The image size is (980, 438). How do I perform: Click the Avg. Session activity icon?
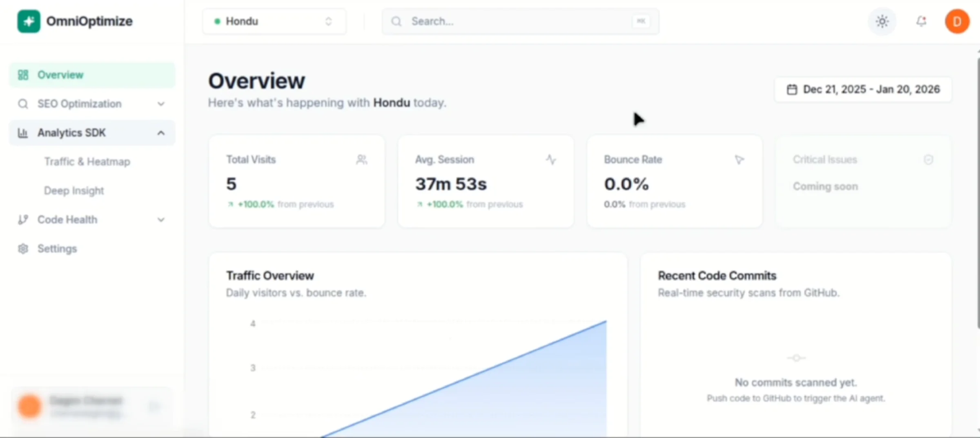[551, 159]
